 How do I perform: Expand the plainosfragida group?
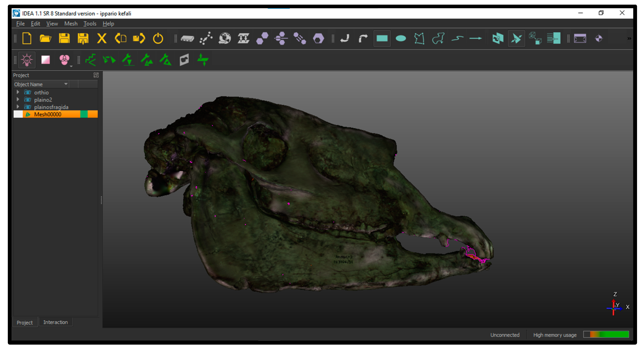(18, 107)
